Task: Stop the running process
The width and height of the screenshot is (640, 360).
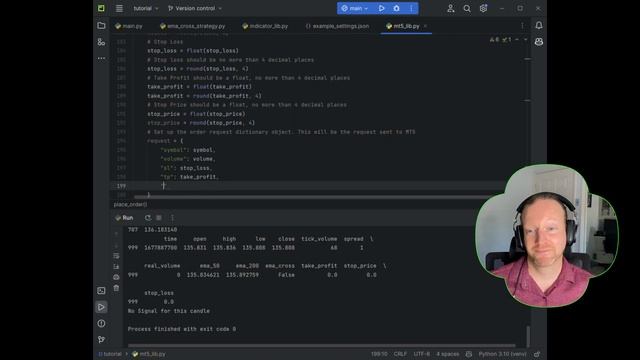Action: click(159, 218)
